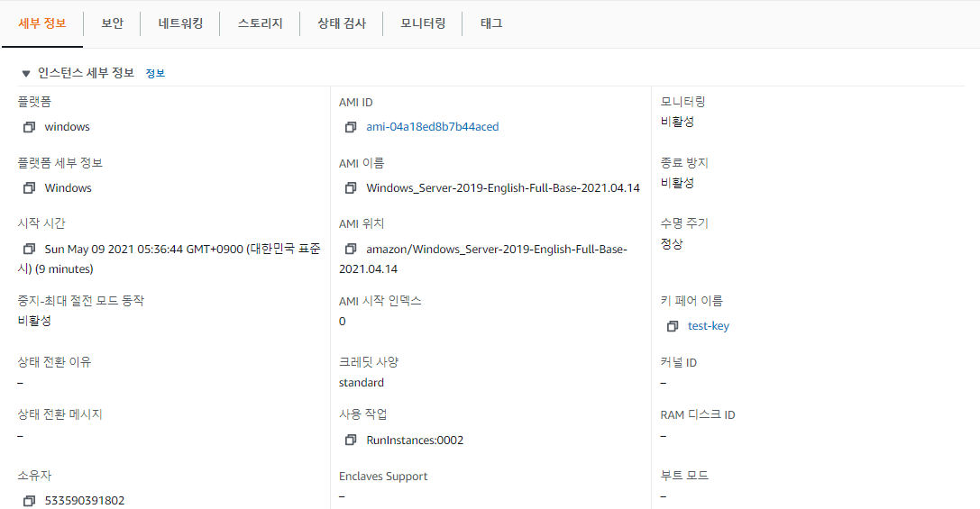Open the 세부 정보 tab
The width and height of the screenshot is (980, 509).
pos(41,23)
